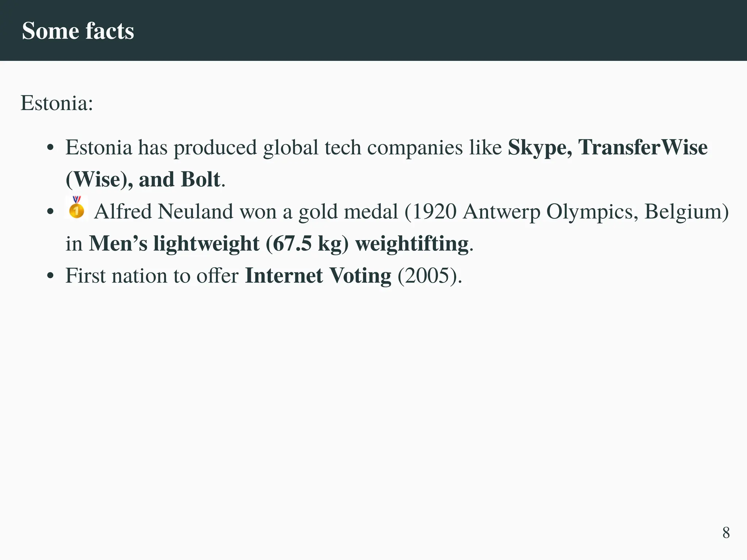Click the bold "Internet Voting" text
The width and height of the screenshot is (747, 560).
[318, 276]
